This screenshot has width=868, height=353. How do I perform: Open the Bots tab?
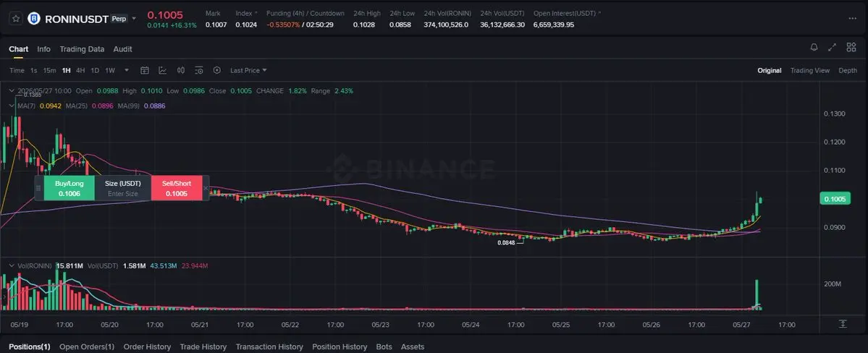(x=384, y=347)
